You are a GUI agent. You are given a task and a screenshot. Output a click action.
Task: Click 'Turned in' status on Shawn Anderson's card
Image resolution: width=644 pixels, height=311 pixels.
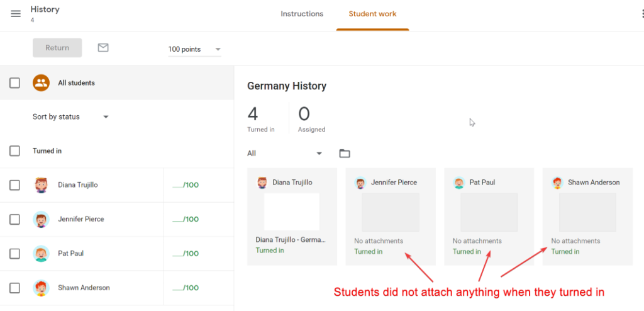(x=565, y=252)
